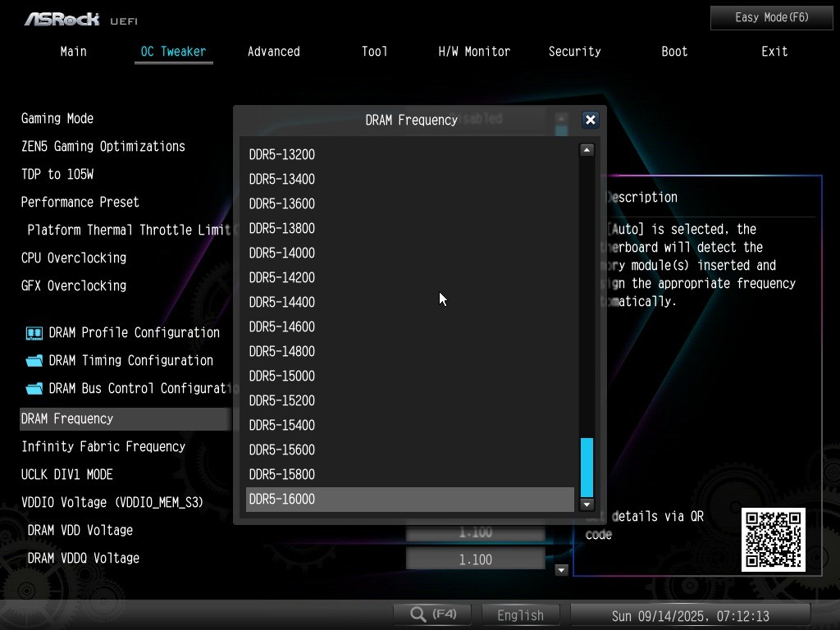This screenshot has width=840, height=630.
Task: Select DDR5-16000 from the list
Action: point(409,499)
